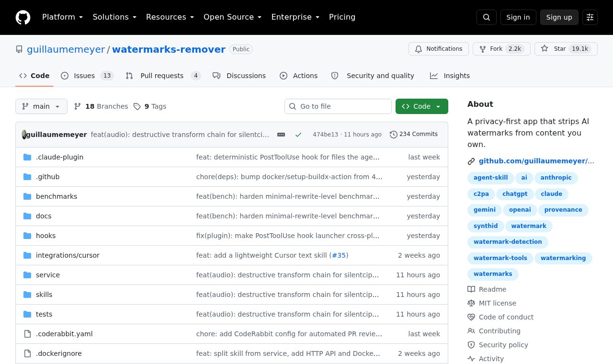This screenshot has width=613, height=364.
Task: Click the book icon next to Readme
Action: click(x=471, y=289)
